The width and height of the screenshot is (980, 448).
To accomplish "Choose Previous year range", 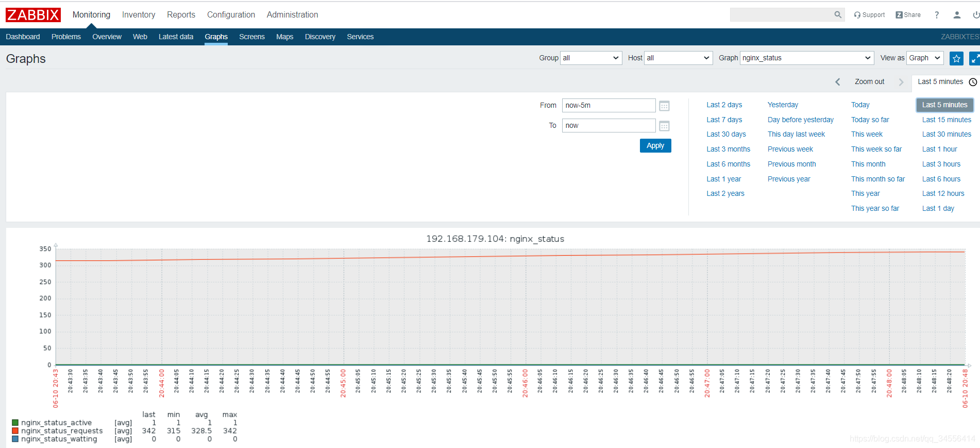I will pyautogui.click(x=789, y=179).
